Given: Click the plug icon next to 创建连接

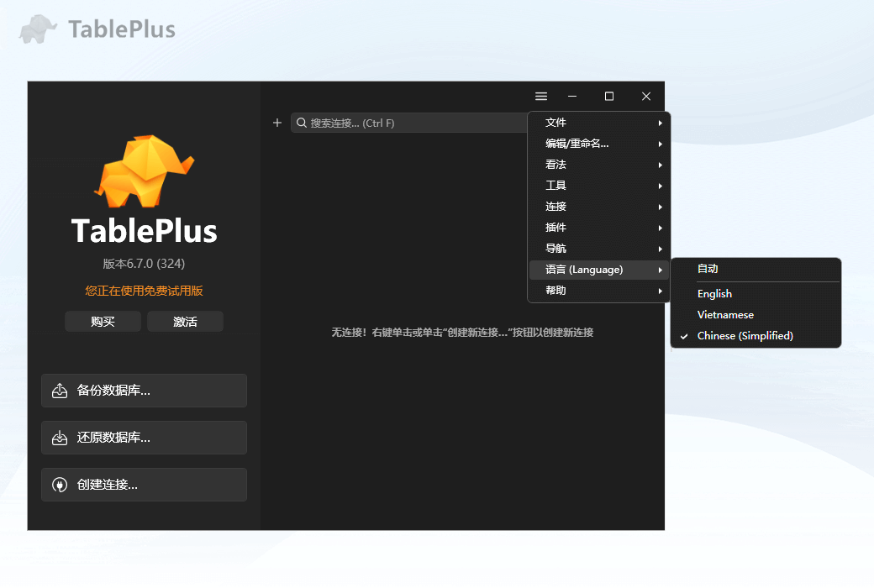Looking at the screenshot, I should tap(58, 484).
